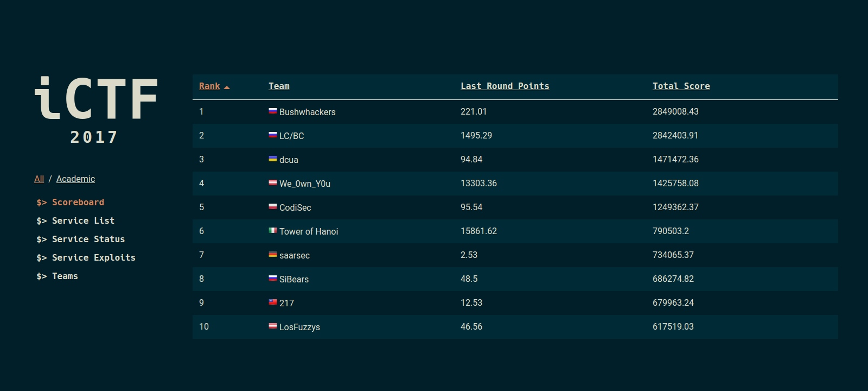Click last round points 1495.29
Viewport: 868px width, 391px height.
tap(476, 135)
